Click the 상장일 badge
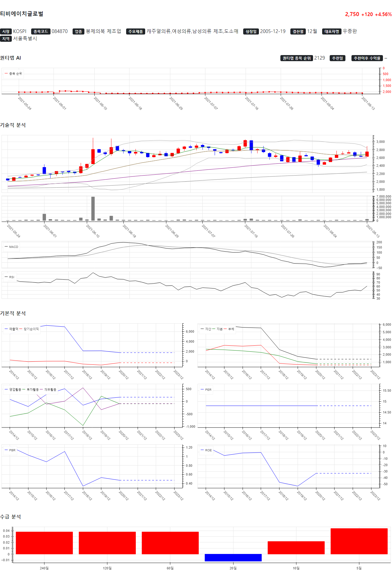The image size is (392, 573). 251,31
